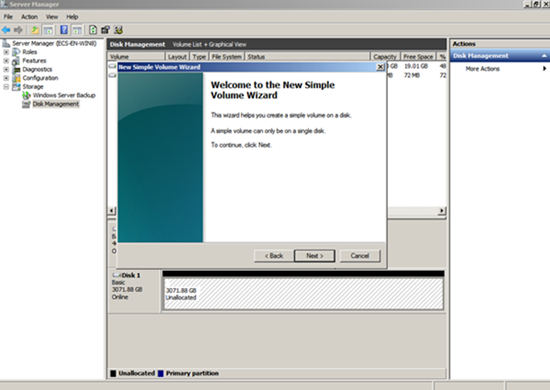Click the second volume row disk icon
Image resolution: width=550 pixels, height=390 pixels.
click(112, 75)
